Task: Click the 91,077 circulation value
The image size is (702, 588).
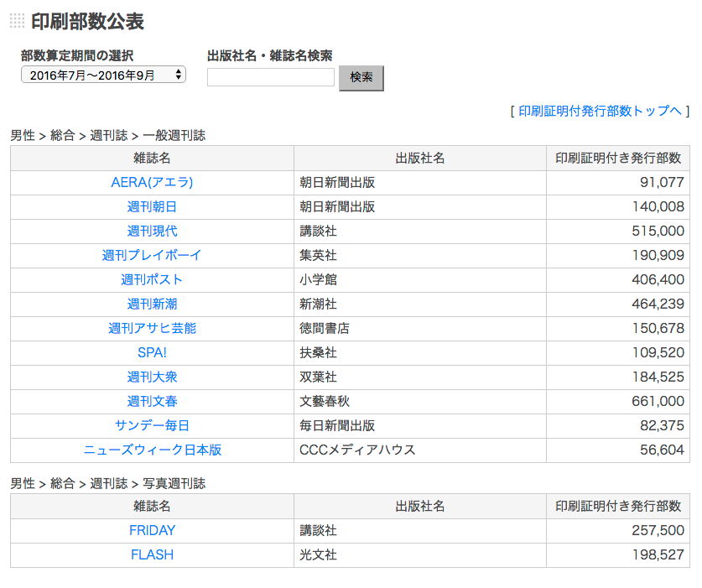Action: tap(662, 182)
